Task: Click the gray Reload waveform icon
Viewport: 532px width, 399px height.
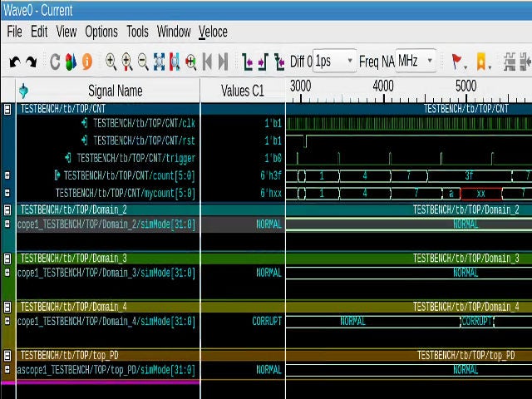Action: point(55,62)
